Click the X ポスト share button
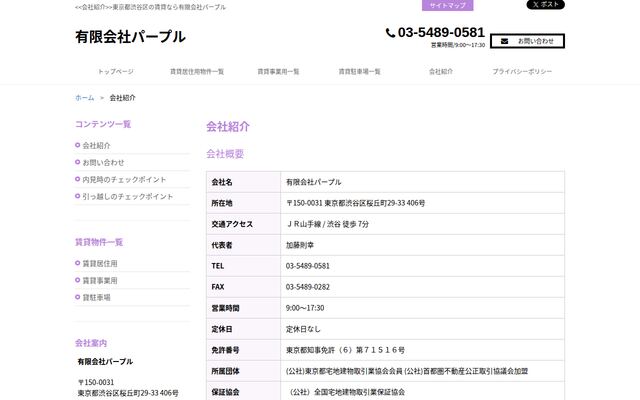640x400 pixels. [545, 4]
